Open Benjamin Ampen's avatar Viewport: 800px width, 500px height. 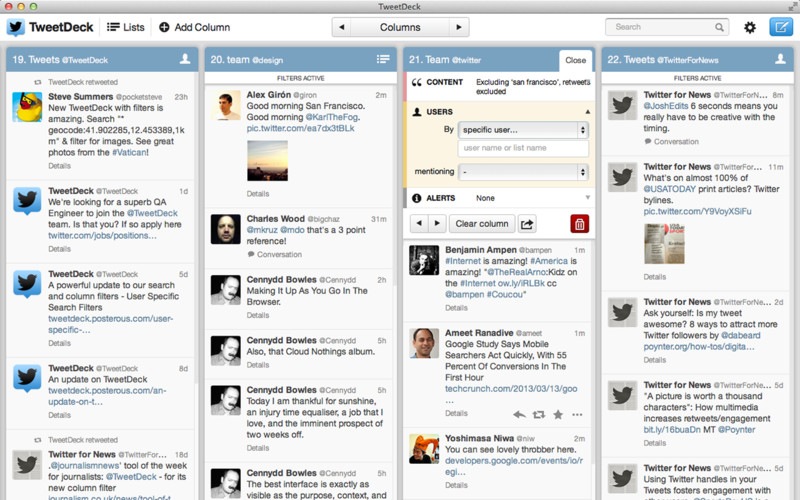(424, 260)
